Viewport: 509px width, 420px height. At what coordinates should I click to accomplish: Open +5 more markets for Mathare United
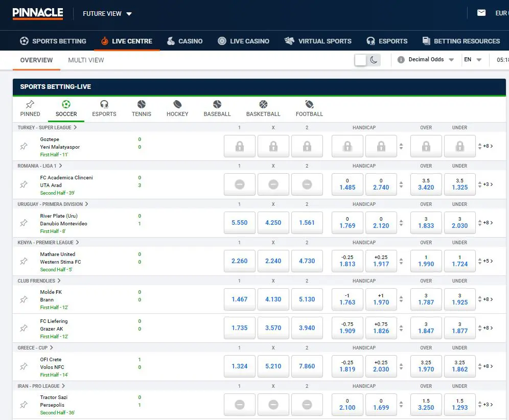488,261
